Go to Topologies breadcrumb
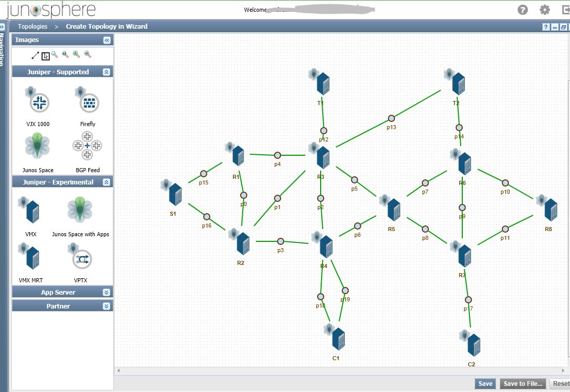570x392 pixels. tap(33, 27)
